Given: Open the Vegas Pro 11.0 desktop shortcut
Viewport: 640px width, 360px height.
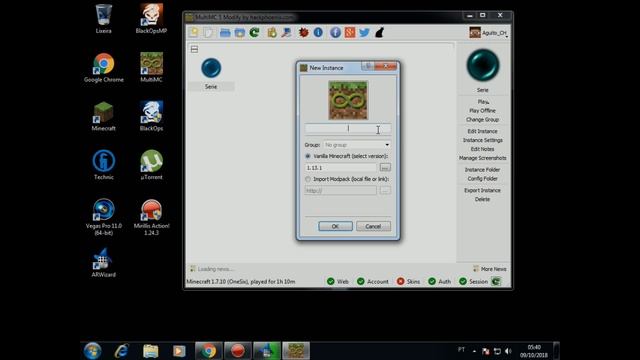Looking at the screenshot, I should (104, 217).
